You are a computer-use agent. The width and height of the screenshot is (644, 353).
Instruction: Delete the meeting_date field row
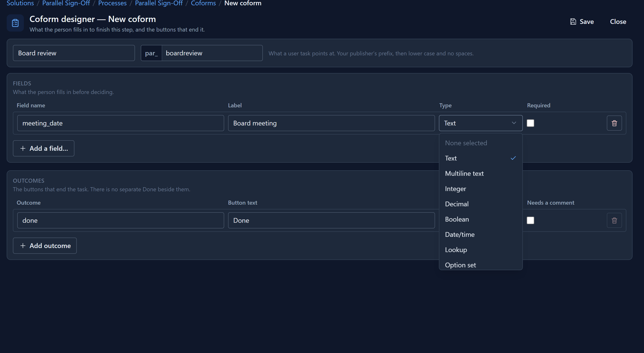click(614, 123)
